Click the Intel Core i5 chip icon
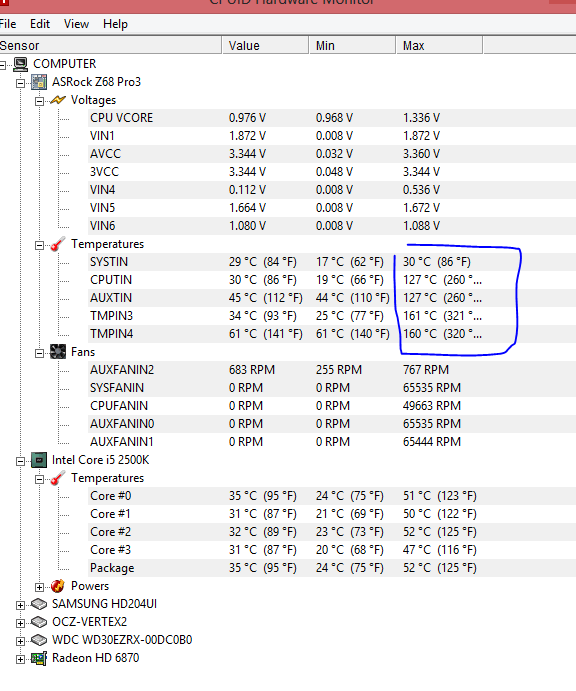The height and width of the screenshot is (691, 576). point(39,460)
